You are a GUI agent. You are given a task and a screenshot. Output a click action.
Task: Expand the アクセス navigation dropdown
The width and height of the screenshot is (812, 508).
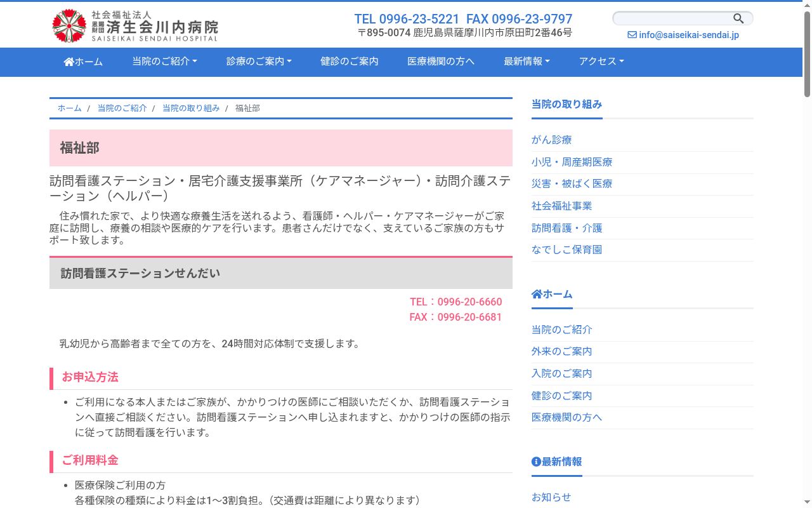pos(601,62)
